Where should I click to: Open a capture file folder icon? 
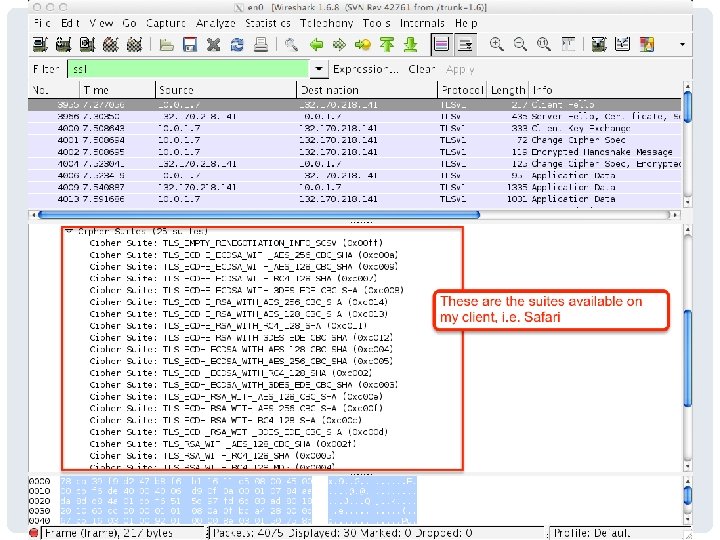pyautogui.click(x=166, y=45)
